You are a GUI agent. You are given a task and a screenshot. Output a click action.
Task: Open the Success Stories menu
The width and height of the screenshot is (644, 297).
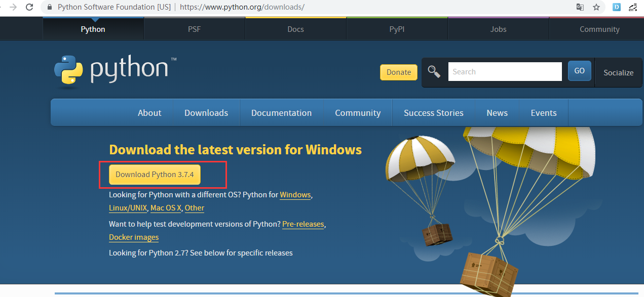[x=434, y=113]
